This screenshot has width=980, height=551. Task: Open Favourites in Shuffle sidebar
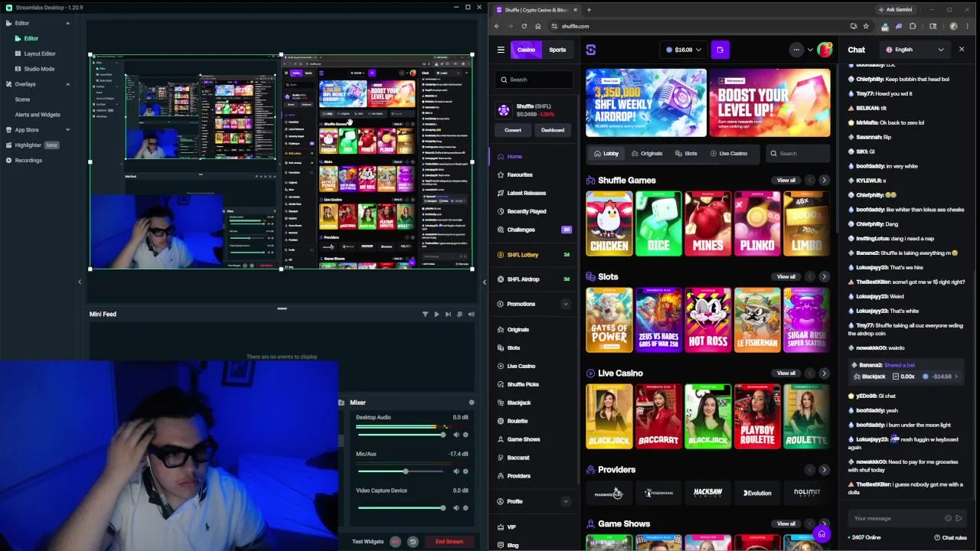[x=520, y=175]
